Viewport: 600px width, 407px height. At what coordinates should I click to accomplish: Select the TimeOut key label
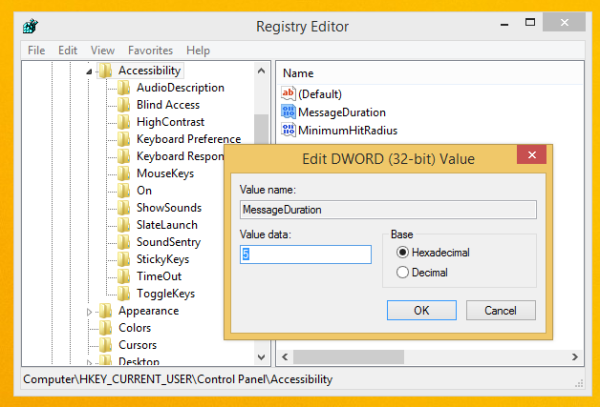[159, 276]
